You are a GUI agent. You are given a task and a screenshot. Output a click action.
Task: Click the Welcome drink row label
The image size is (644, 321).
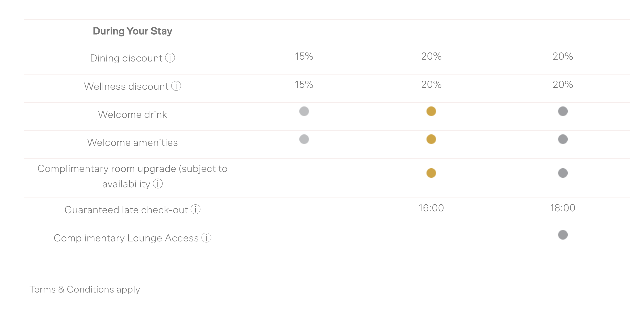[x=132, y=114]
